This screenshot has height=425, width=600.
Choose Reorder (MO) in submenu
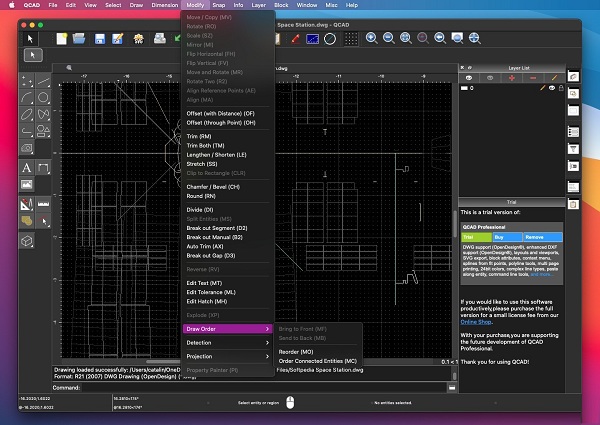[x=318, y=352]
